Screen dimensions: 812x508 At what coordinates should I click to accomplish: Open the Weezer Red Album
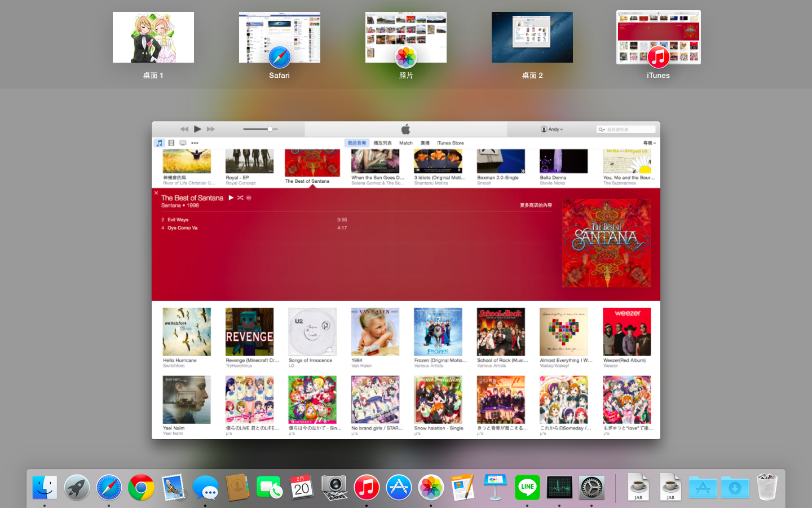(x=626, y=332)
